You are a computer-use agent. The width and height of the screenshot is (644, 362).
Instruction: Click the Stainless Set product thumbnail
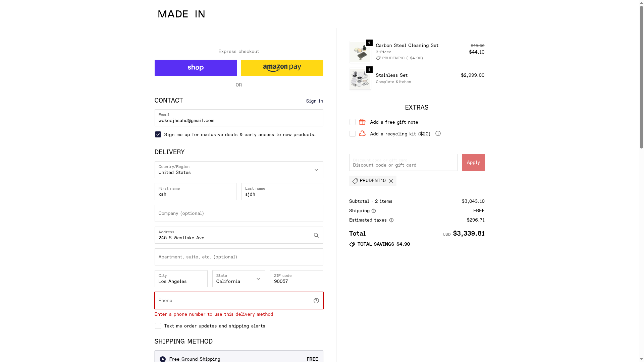tap(360, 79)
